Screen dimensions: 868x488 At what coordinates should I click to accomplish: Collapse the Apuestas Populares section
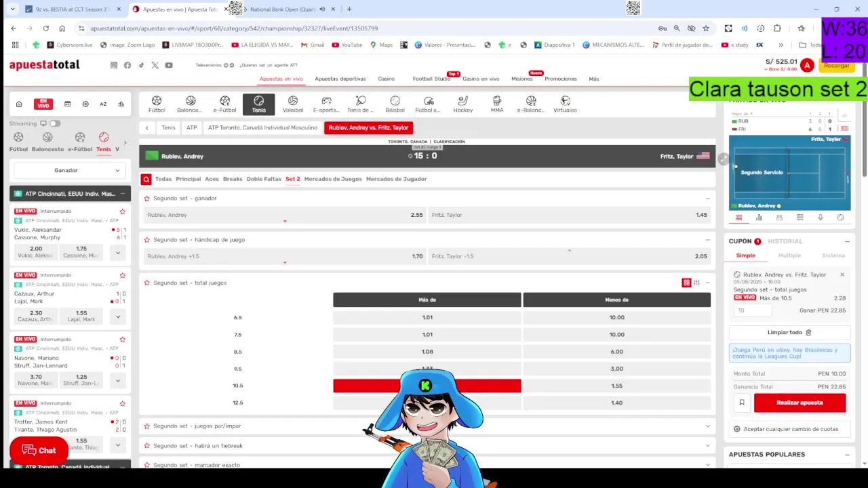(x=847, y=455)
